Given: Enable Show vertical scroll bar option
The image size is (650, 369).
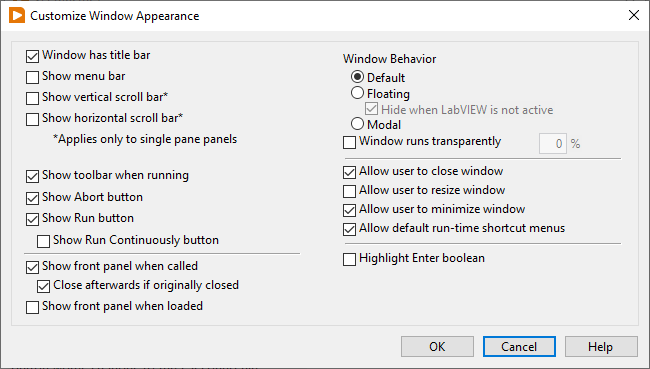Looking at the screenshot, I should coord(32,98).
